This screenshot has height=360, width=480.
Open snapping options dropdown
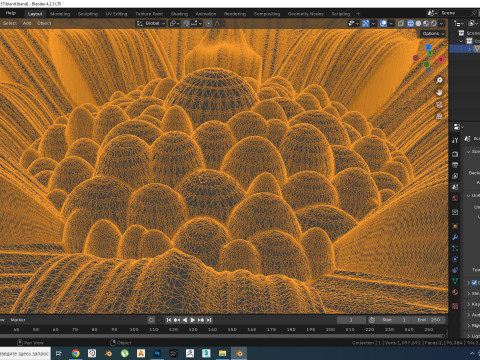pyautogui.click(x=197, y=23)
